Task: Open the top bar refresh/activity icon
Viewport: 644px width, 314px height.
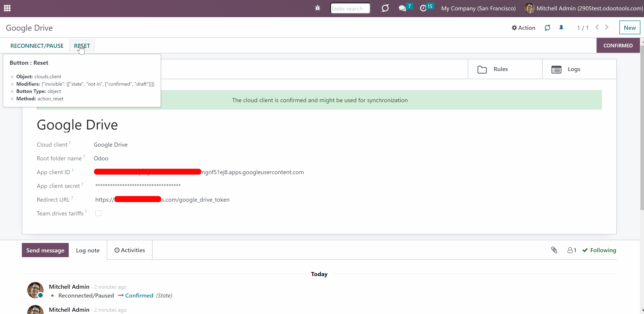Action: click(385, 8)
